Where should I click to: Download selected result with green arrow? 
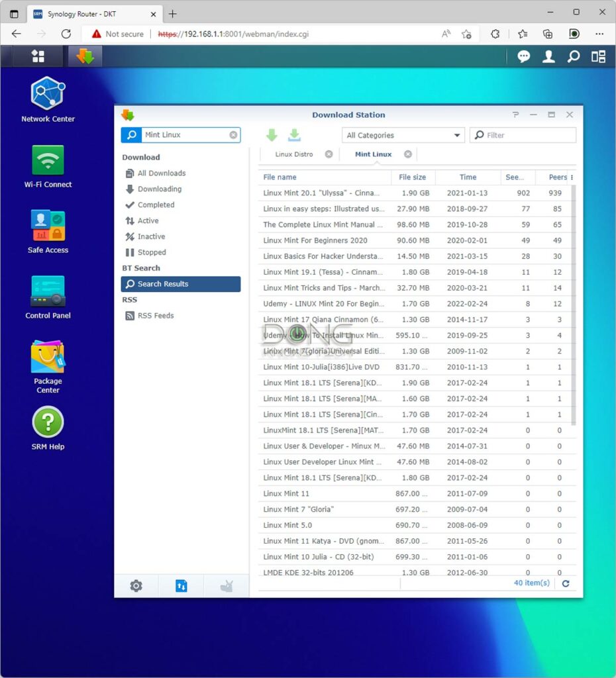(x=272, y=135)
